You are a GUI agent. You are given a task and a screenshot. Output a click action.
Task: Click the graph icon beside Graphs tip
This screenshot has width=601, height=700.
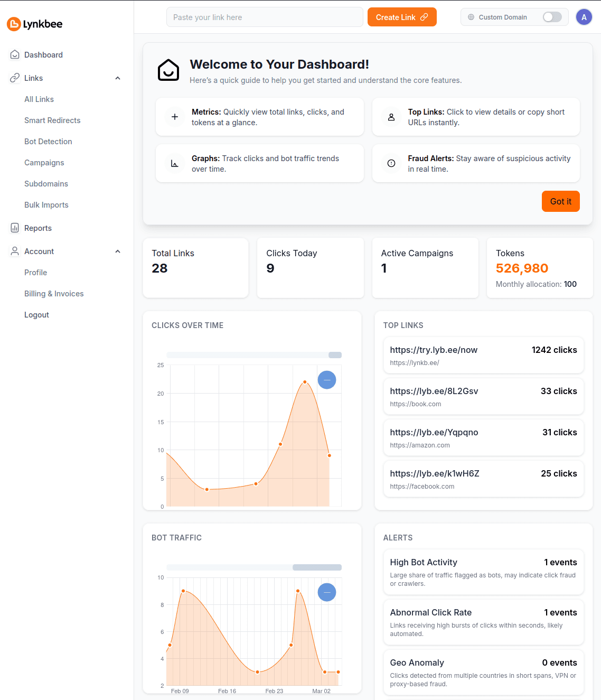pyautogui.click(x=175, y=163)
